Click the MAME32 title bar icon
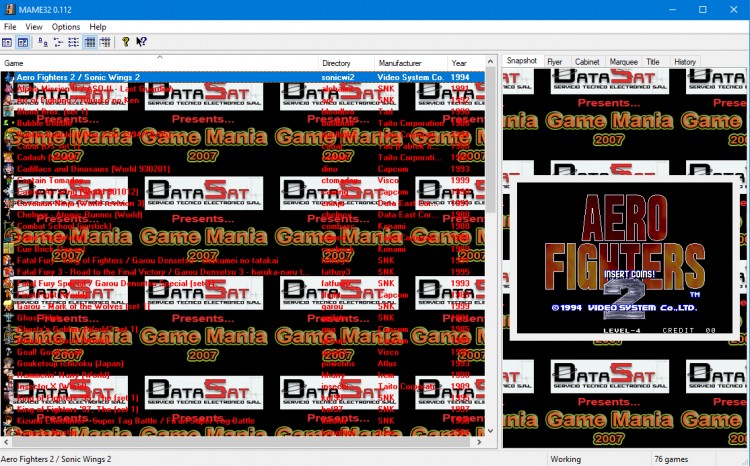The height and width of the screenshot is (466, 750). [x=10, y=9]
